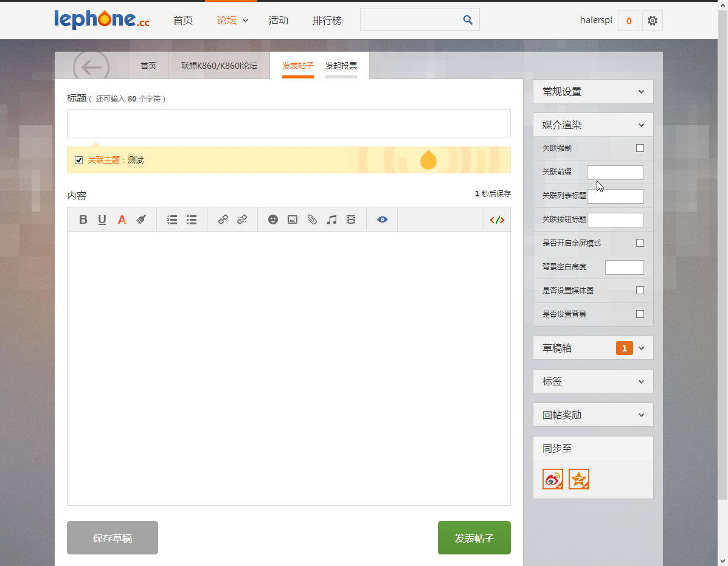This screenshot has width=728, height=566.
Task: Expand the 标签 panel
Action: pos(593,381)
